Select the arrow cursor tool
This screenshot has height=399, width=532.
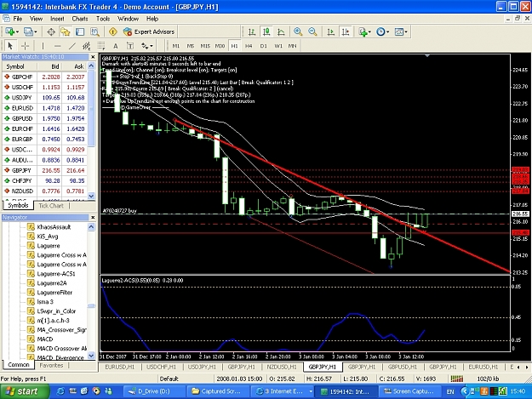tap(10, 46)
